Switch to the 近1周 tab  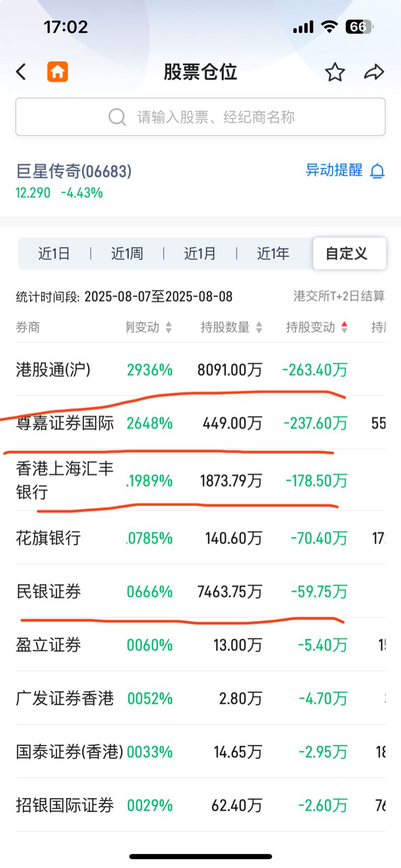pyautogui.click(x=127, y=254)
